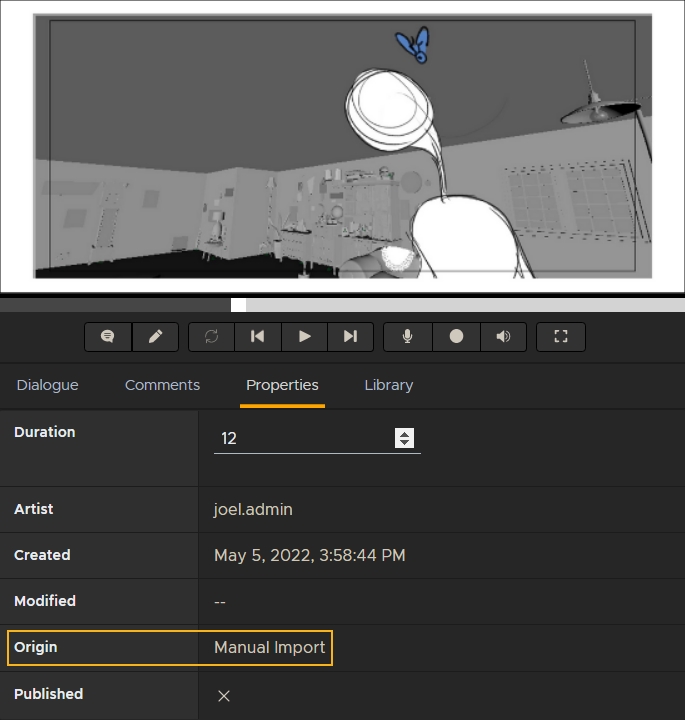Screen dimensions: 685x720
Task: Open the comment bubble tool
Action: coord(108,337)
